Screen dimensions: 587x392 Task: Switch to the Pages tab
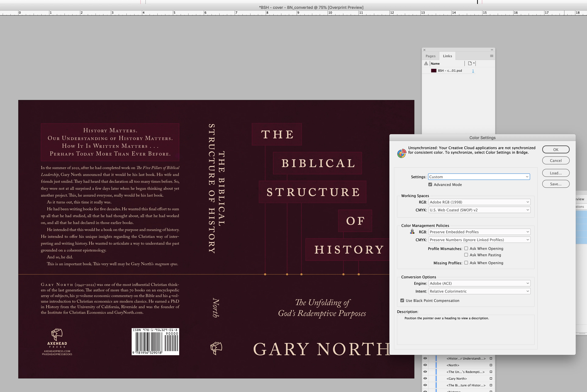tap(431, 56)
